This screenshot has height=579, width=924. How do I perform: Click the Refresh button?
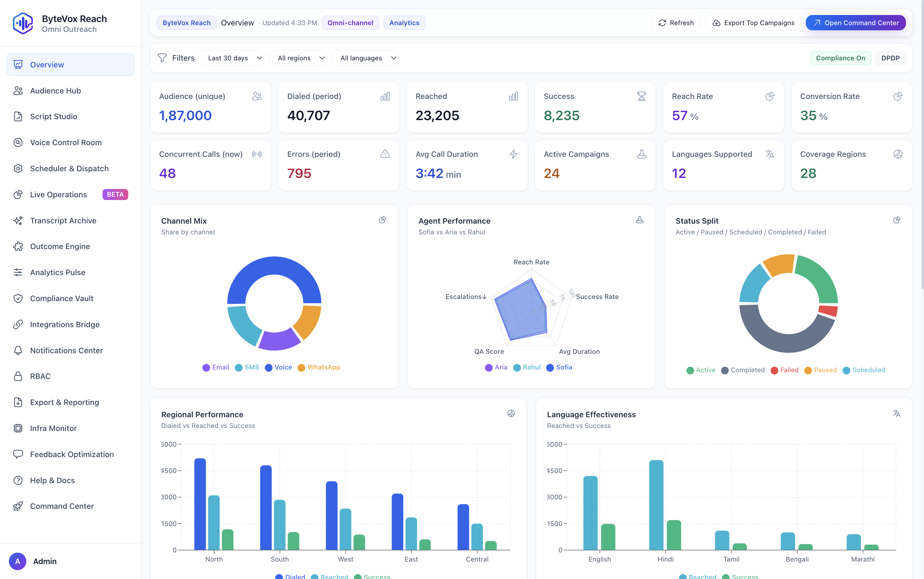[x=676, y=23]
